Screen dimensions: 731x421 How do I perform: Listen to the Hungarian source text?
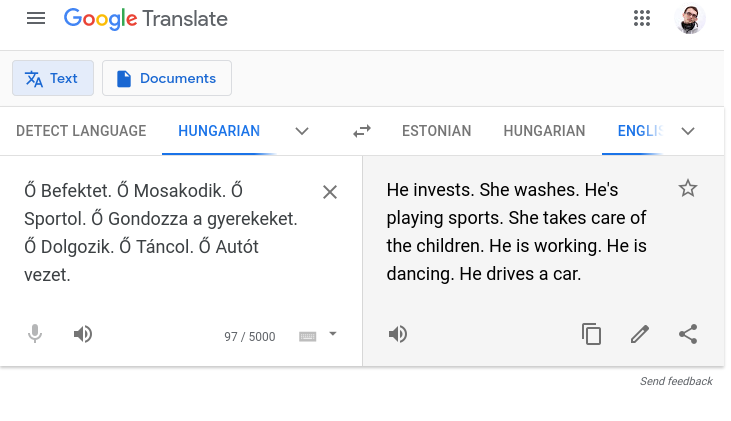click(83, 334)
